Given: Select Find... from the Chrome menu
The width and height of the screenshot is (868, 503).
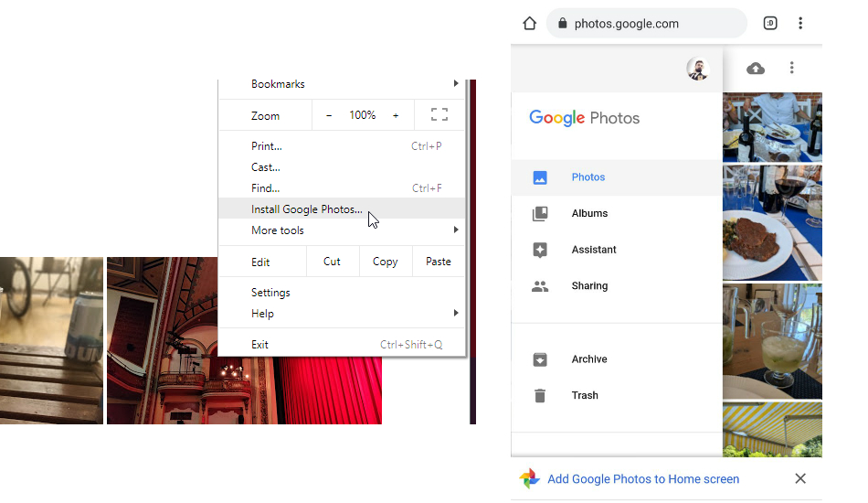Looking at the screenshot, I should click(342, 188).
